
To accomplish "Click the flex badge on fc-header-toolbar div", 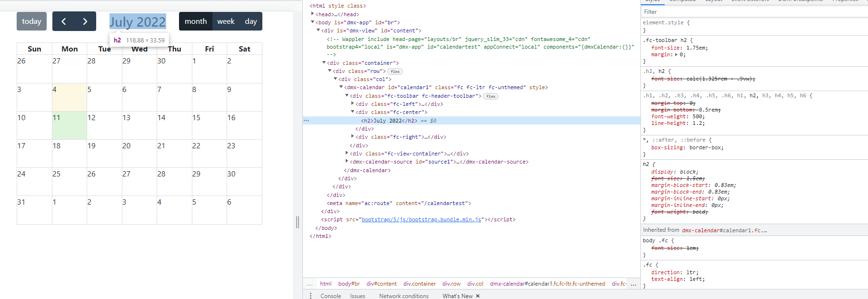I will tap(491, 96).
